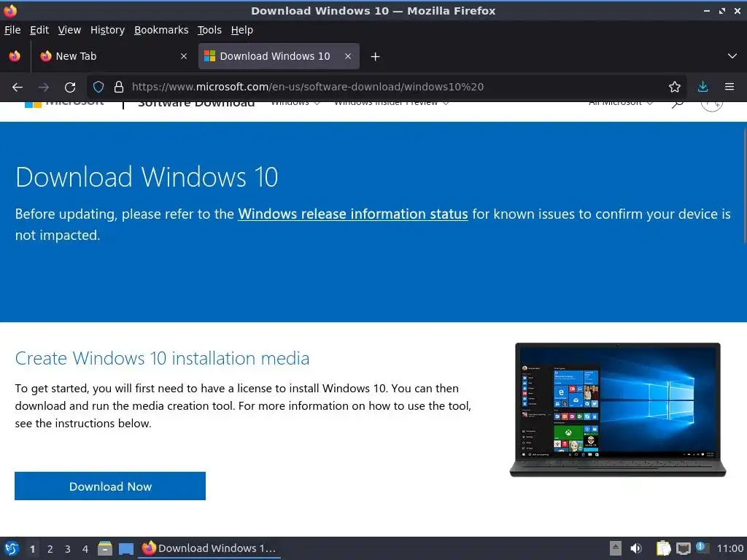Follow the Windows release information status link
This screenshot has height=560, width=747.
coord(353,214)
